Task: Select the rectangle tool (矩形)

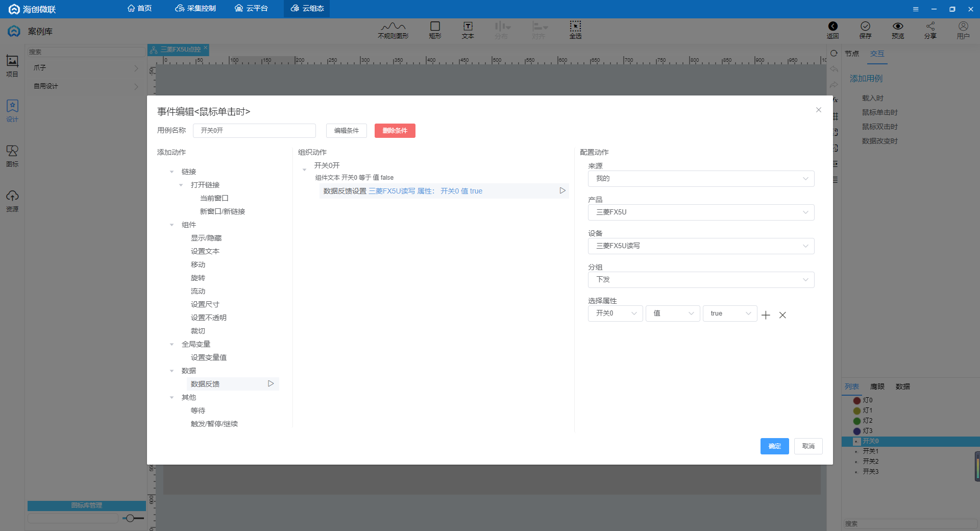Action: click(x=435, y=30)
